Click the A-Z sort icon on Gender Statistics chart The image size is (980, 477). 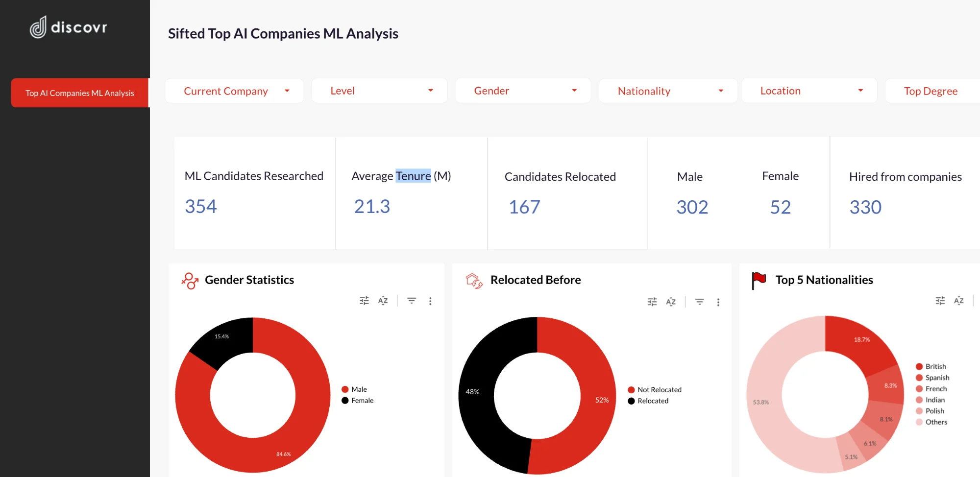[383, 300]
